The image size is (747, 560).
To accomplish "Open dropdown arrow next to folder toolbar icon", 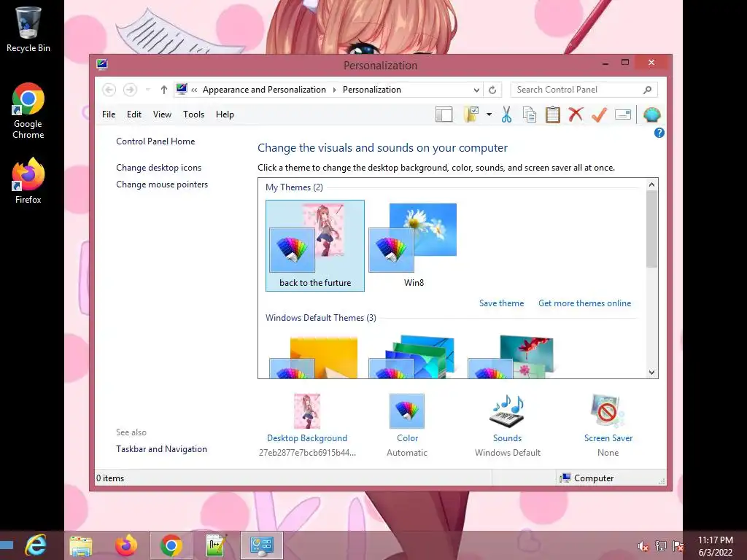I will [x=489, y=114].
